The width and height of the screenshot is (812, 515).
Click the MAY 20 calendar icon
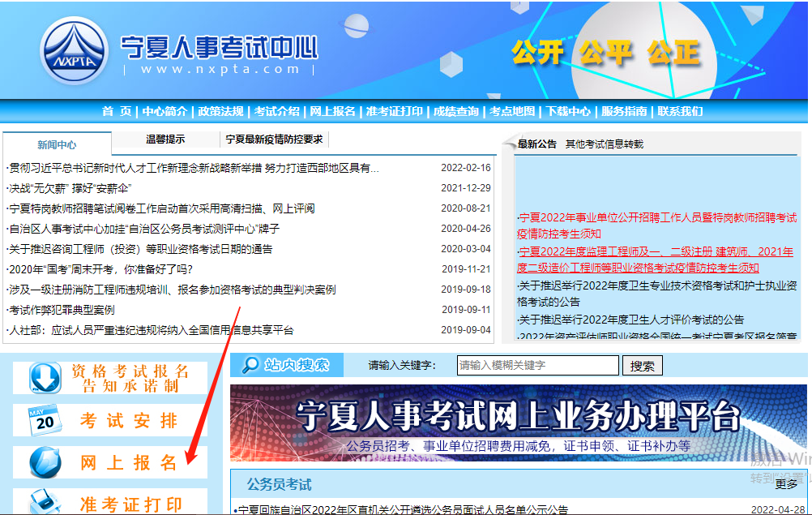coord(45,420)
